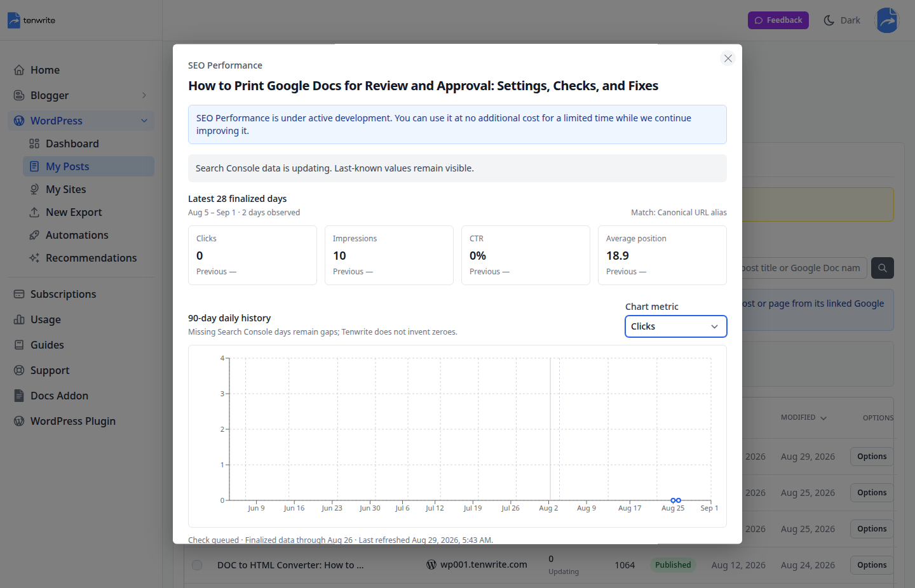Click the Docs Addon file icon
The image size is (915, 588).
tap(19, 396)
